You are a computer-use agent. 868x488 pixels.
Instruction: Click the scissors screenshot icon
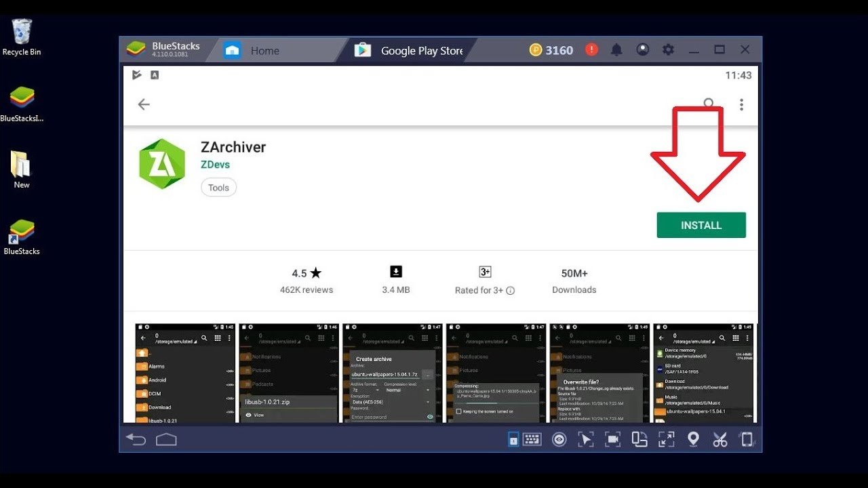point(719,439)
